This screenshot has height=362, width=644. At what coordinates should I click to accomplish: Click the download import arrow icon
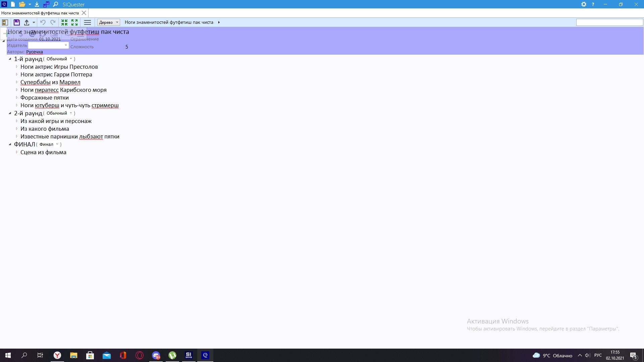[x=37, y=4]
